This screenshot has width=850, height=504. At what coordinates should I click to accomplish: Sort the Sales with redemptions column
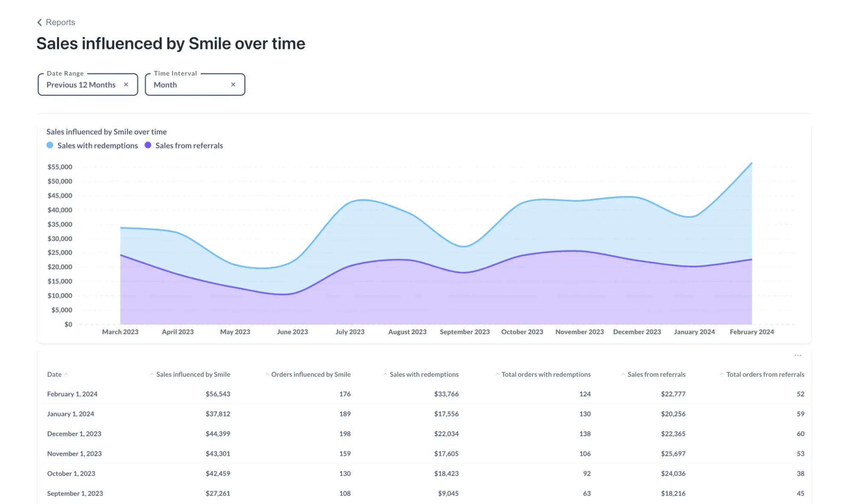[385, 374]
